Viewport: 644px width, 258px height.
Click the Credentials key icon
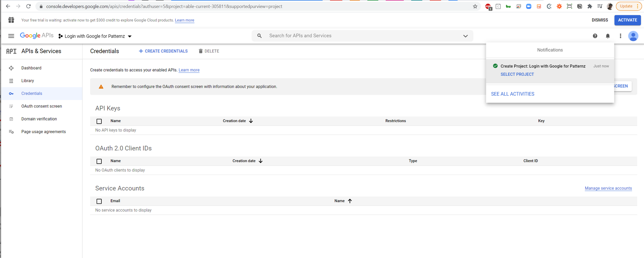pos(11,93)
